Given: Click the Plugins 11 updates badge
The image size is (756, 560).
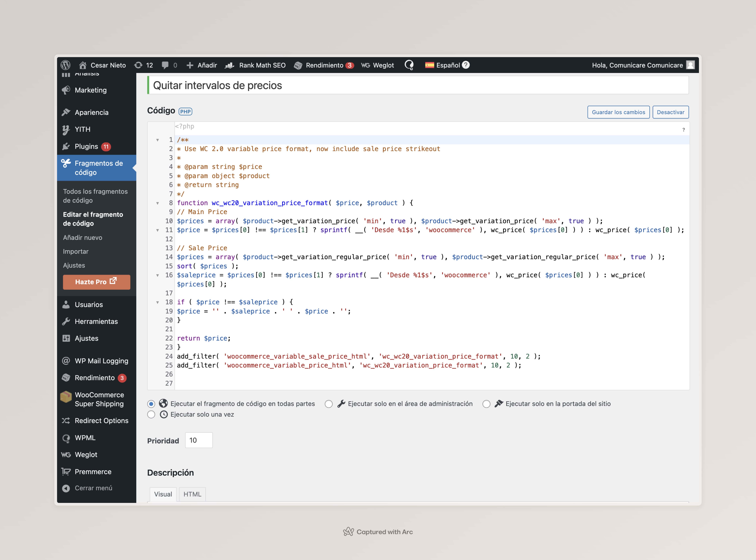Looking at the screenshot, I should 106,147.
